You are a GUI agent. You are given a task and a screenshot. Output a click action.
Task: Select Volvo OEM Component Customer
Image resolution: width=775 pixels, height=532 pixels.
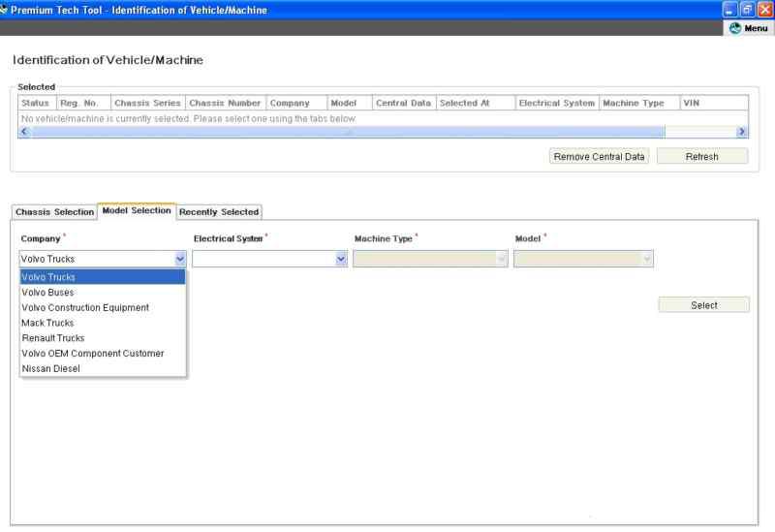pyautogui.click(x=102, y=354)
